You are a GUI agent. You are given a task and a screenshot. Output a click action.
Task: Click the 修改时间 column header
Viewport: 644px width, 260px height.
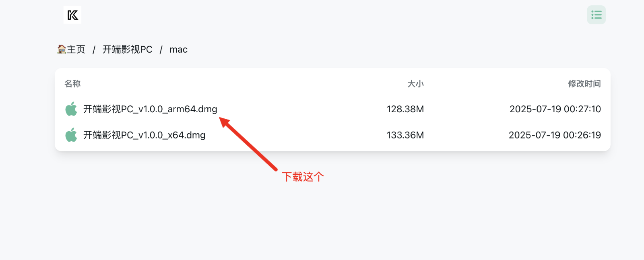click(584, 84)
